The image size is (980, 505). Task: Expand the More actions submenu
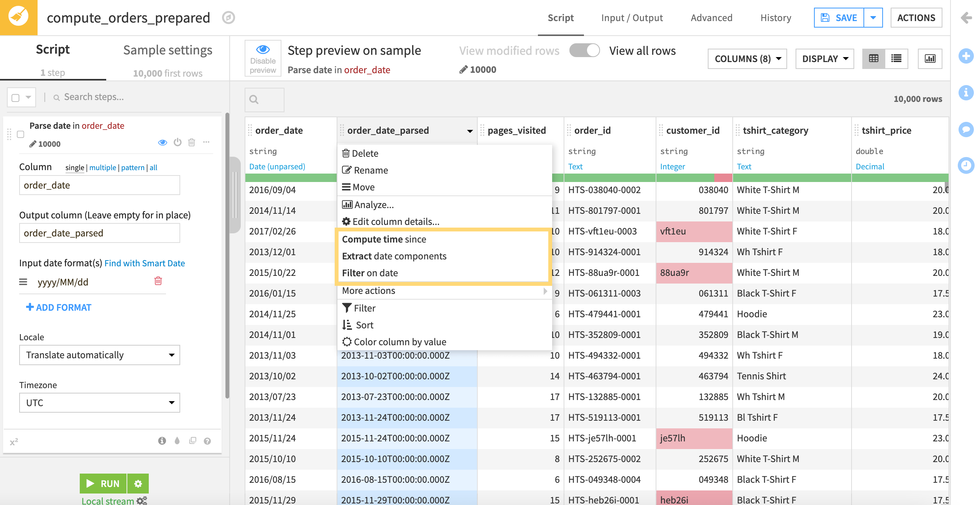[x=444, y=291]
